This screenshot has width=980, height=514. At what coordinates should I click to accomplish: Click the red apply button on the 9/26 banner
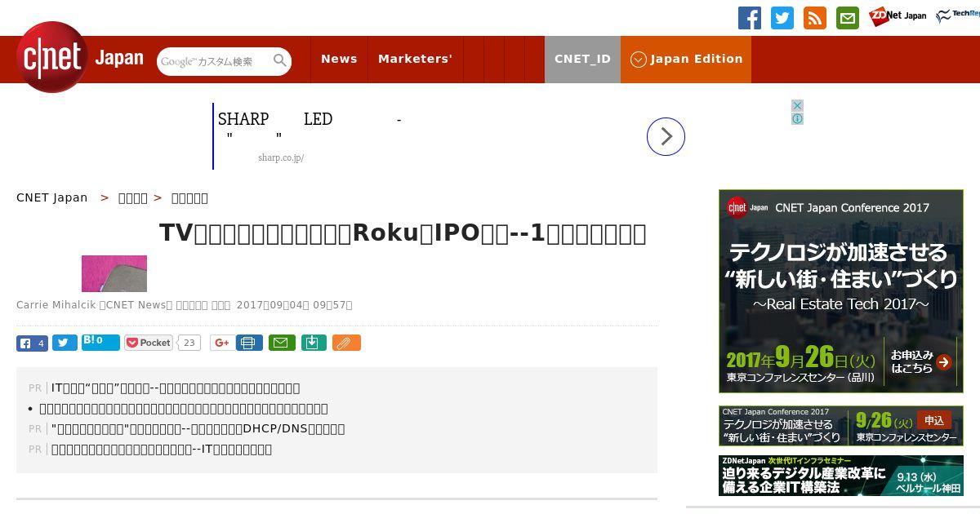[x=934, y=420]
